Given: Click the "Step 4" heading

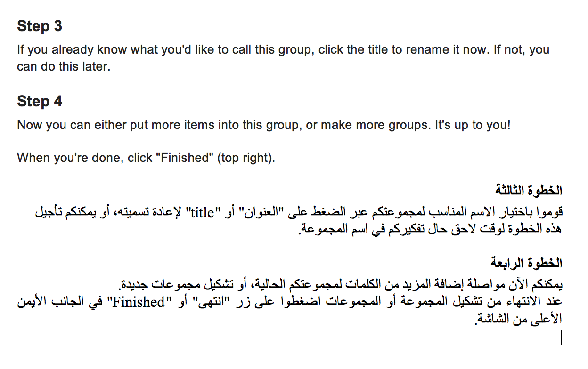Looking at the screenshot, I should 40,101.
